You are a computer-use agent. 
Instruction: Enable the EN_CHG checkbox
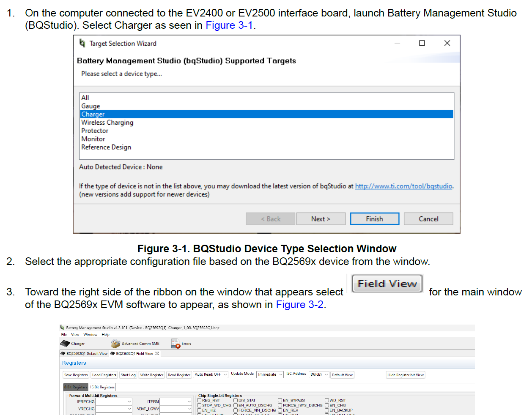[x=327, y=405]
